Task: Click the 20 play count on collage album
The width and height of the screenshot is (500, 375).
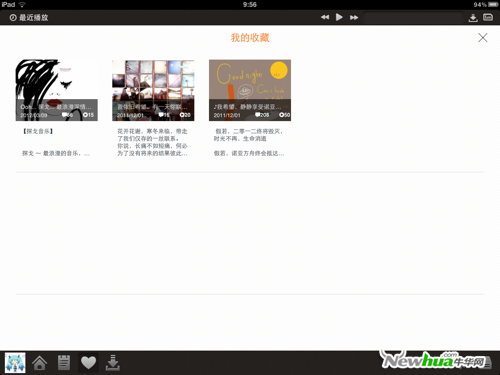Action: pyautogui.click(x=185, y=115)
